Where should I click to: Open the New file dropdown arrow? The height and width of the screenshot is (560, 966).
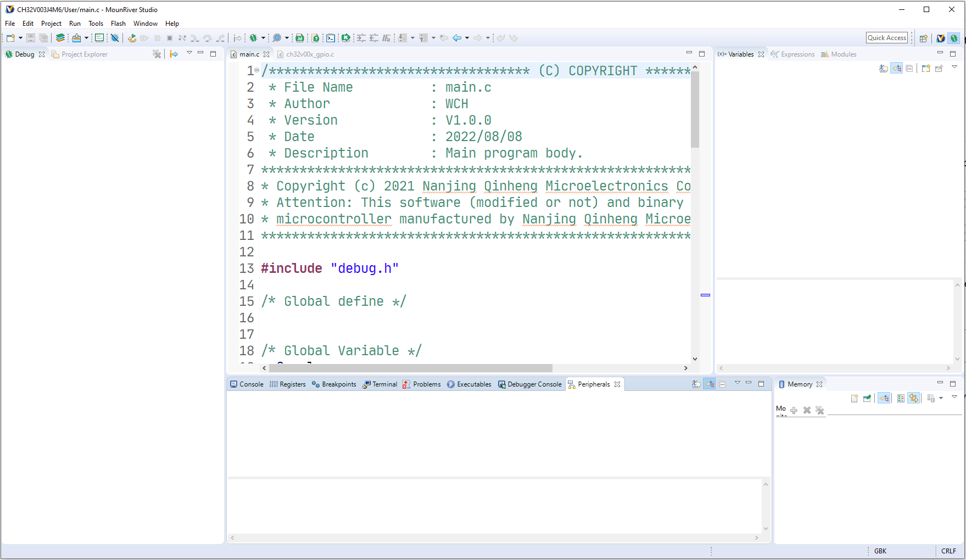click(x=20, y=38)
